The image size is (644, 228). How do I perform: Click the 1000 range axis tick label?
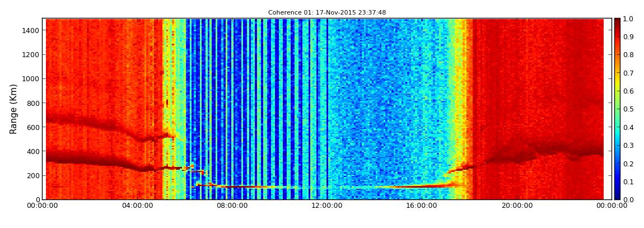point(31,79)
